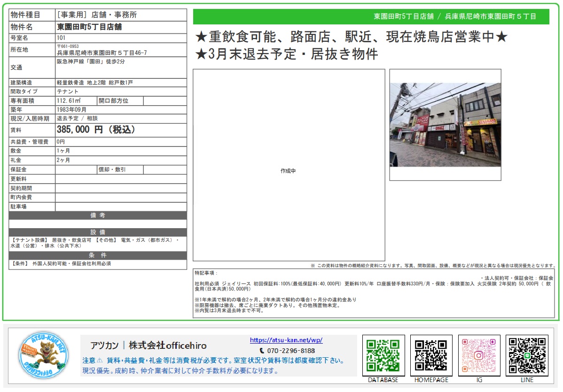This screenshot has height=392, width=563.
Task: Expand the 設備 section header
Action: click(96, 232)
